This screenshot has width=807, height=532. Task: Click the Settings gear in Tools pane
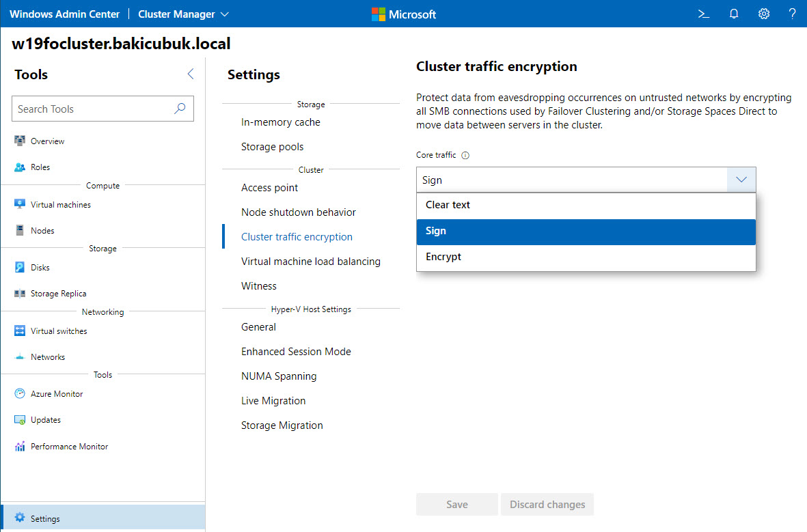click(20, 518)
